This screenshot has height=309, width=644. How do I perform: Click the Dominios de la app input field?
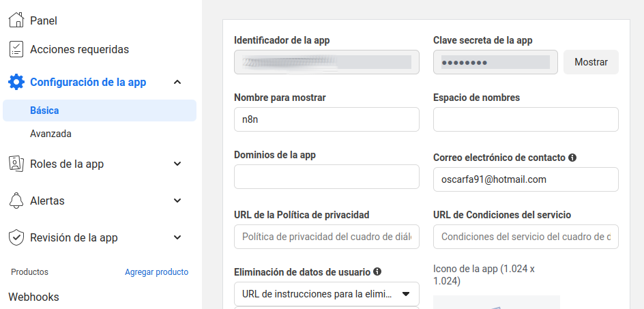coord(327,177)
